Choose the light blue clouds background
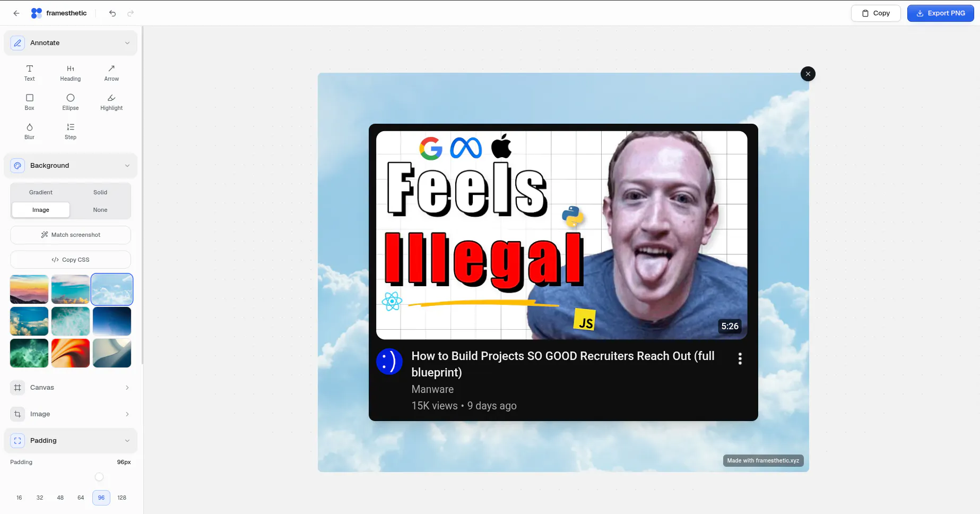Screen dimensions: 980x514 point(112,289)
